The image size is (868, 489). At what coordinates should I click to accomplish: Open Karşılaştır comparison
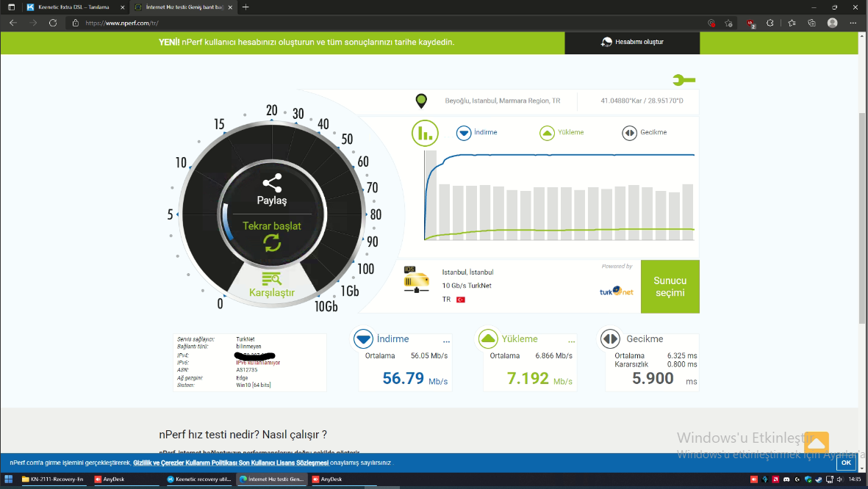click(x=272, y=285)
